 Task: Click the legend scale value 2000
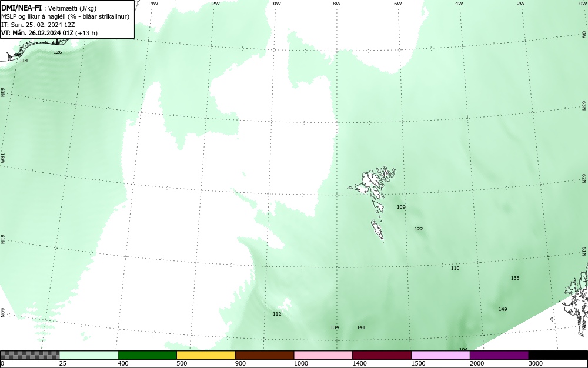(477, 363)
